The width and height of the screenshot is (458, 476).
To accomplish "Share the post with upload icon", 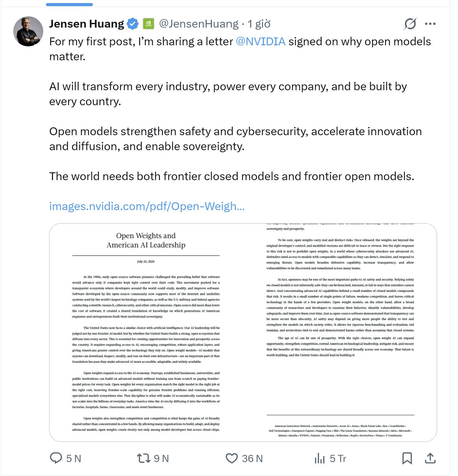I will (x=430, y=458).
